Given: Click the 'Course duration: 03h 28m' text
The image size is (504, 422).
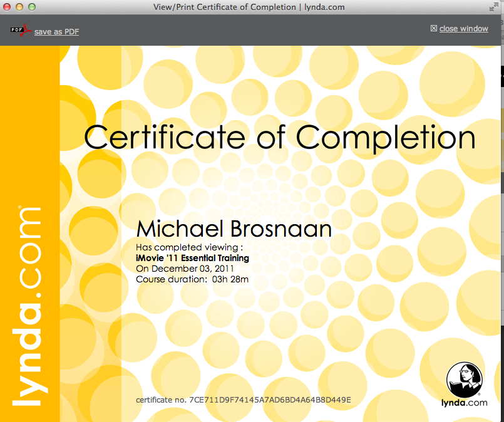Looking at the screenshot, I should pos(192,279).
